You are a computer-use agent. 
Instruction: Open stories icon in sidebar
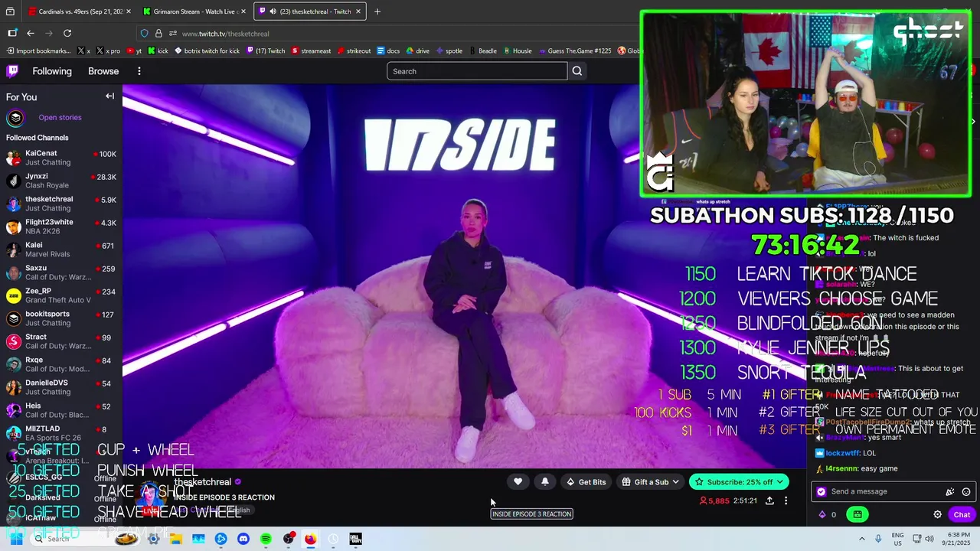pyautogui.click(x=15, y=118)
